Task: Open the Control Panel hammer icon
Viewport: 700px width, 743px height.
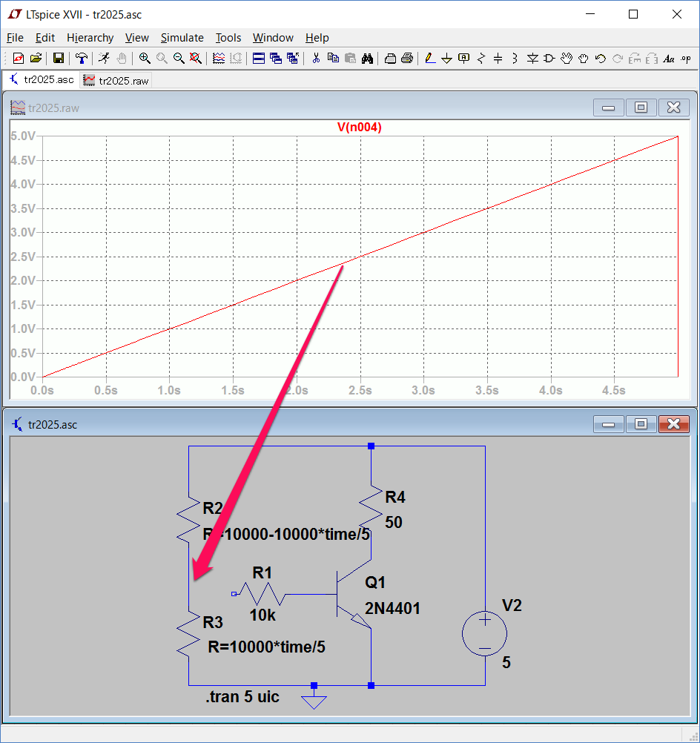Action: click(x=82, y=58)
